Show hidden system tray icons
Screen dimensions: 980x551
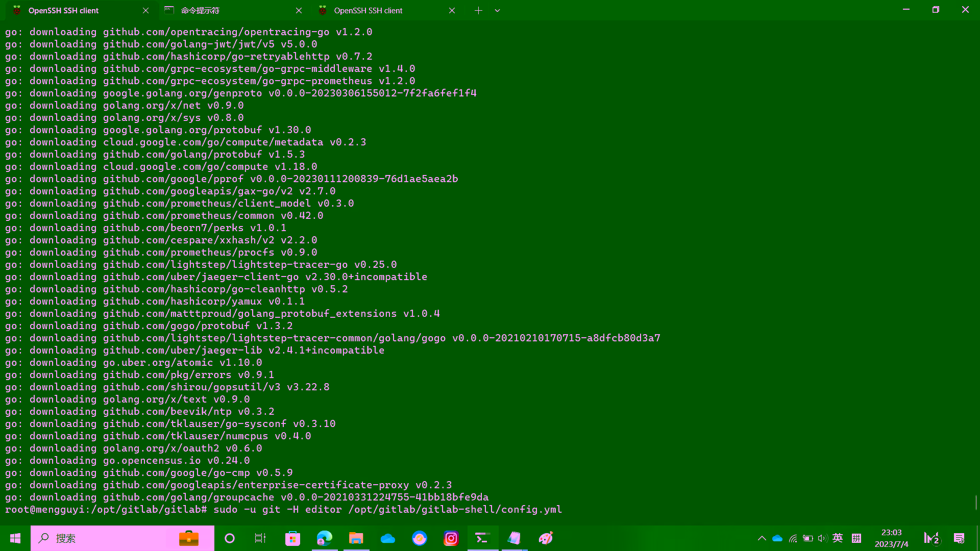(762, 538)
